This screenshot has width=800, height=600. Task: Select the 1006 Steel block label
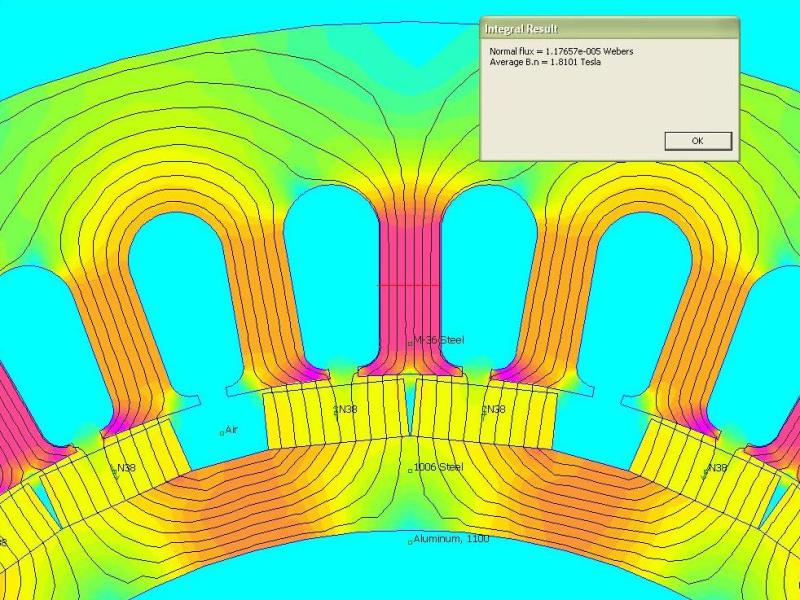pyautogui.click(x=438, y=467)
